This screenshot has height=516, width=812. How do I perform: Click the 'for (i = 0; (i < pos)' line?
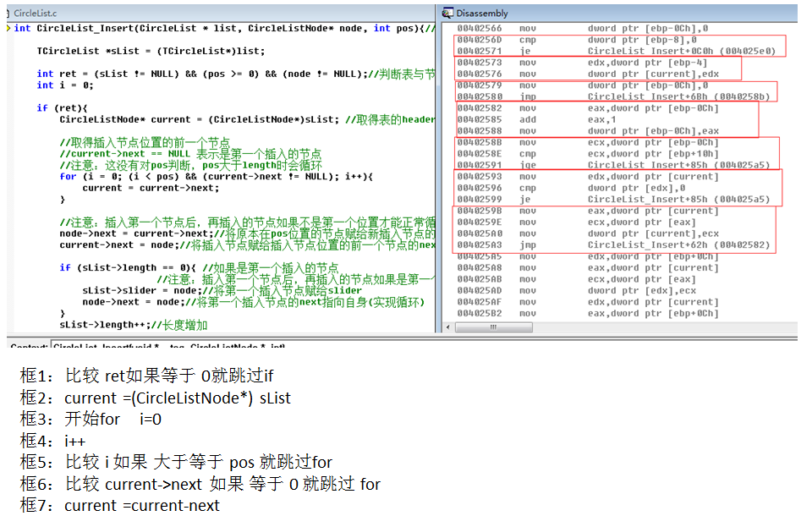216,176
